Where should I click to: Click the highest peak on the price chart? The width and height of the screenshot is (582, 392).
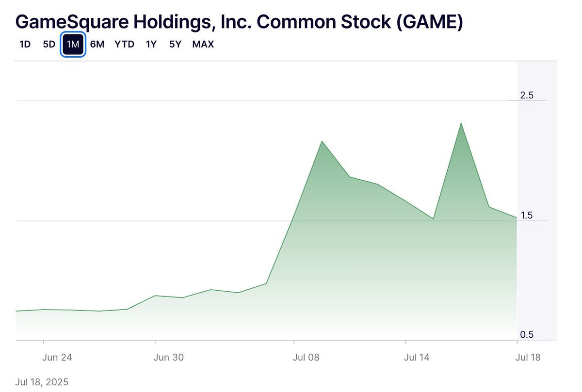pyautogui.click(x=461, y=123)
